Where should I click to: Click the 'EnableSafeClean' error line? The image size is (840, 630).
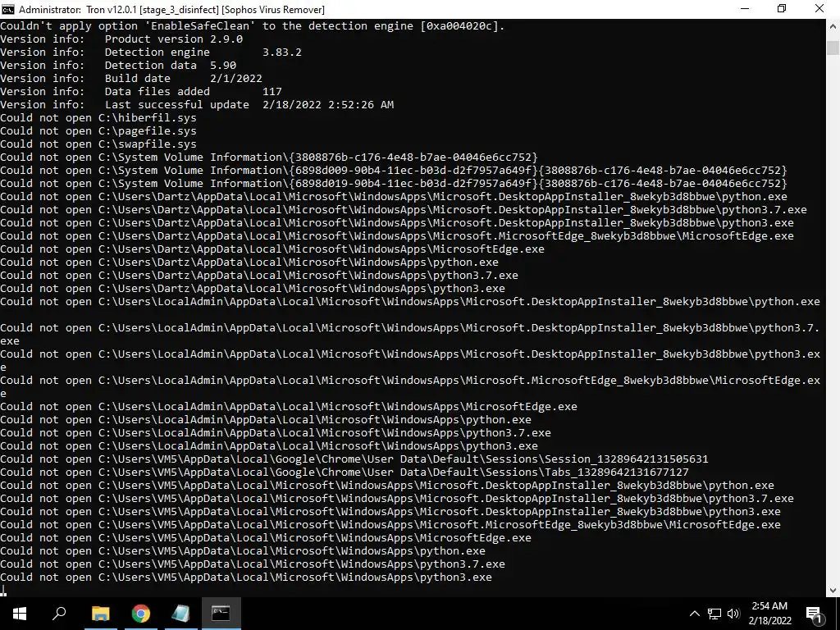(253, 25)
